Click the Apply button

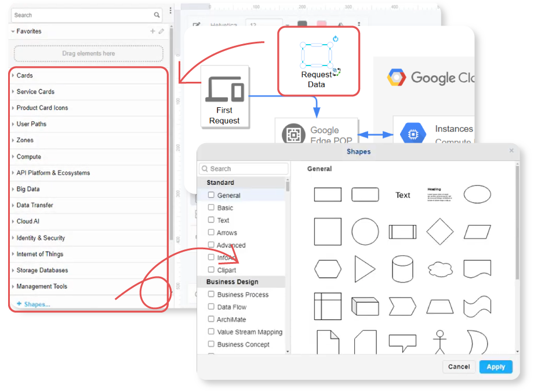click(x=496, y=366)
